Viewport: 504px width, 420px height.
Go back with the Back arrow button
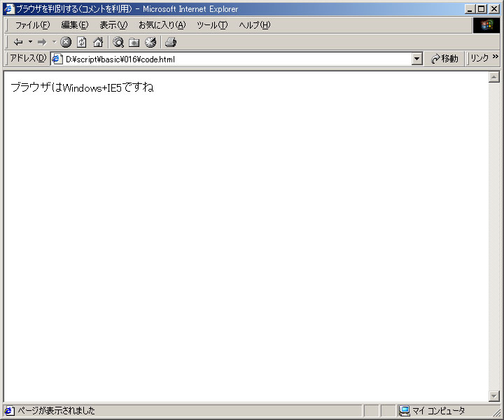pyautogui.click(x=18, y=42)
